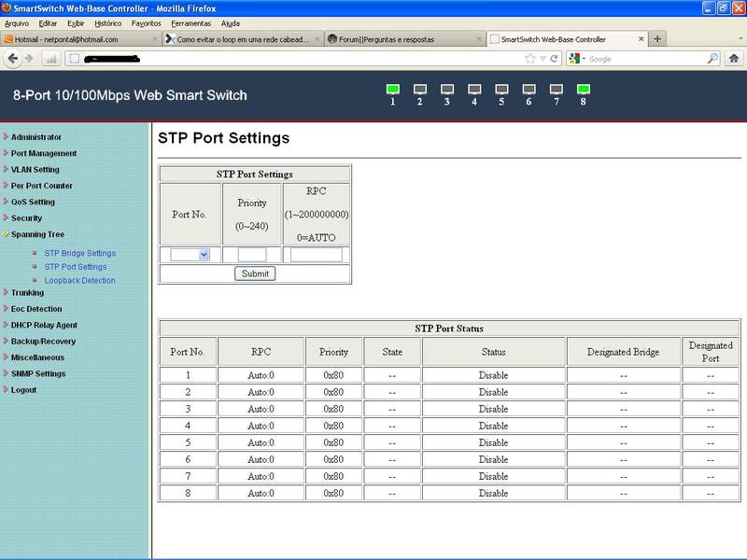Click Status cell Disable for port 1
This screenshot has width=747, height=560.
coord(494,375)
